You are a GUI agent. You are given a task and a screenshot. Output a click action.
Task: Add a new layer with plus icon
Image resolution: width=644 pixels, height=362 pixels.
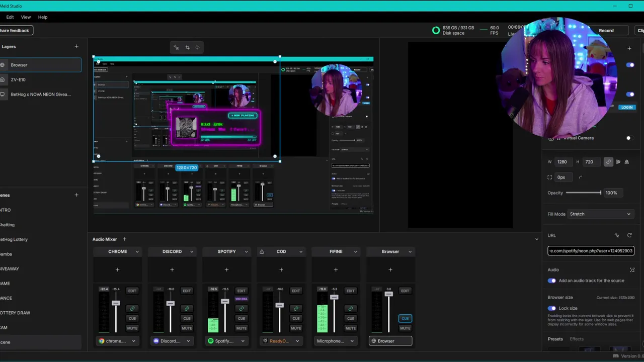(x=76, y=46)
